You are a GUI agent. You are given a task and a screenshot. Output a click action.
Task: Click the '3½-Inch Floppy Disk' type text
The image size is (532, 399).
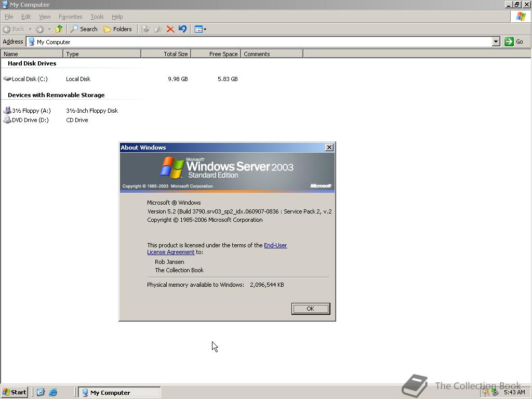(x=92, y=111)
